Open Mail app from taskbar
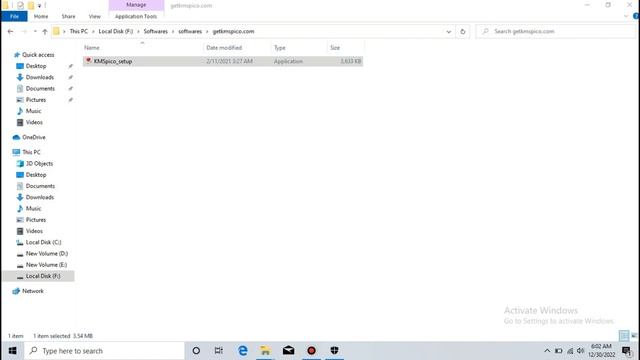The height and width of the screenshot is (360, 640). (x=288, y=351)
